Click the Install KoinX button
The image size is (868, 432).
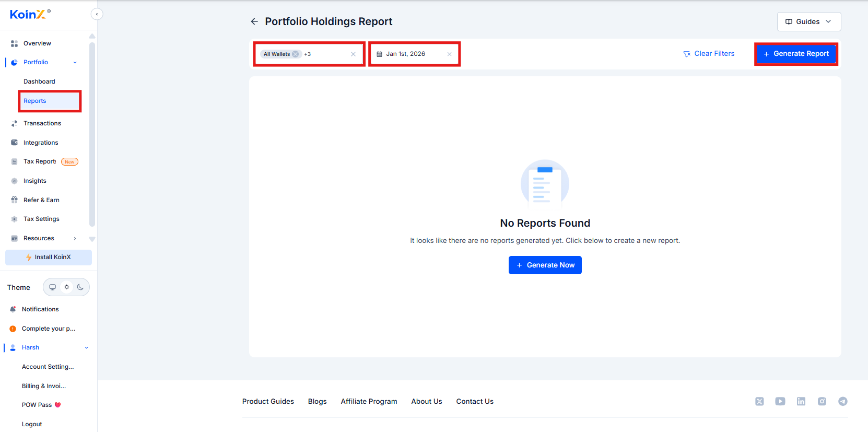coord(49,257)
